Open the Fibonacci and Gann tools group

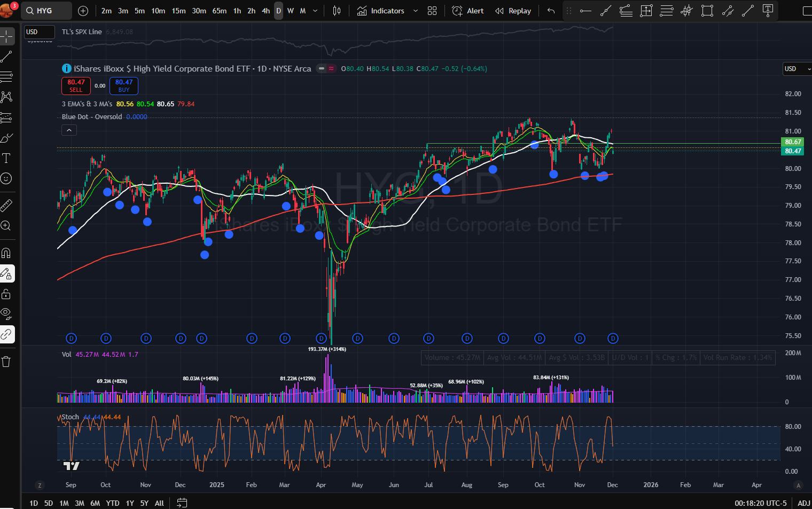coord(6,77)
